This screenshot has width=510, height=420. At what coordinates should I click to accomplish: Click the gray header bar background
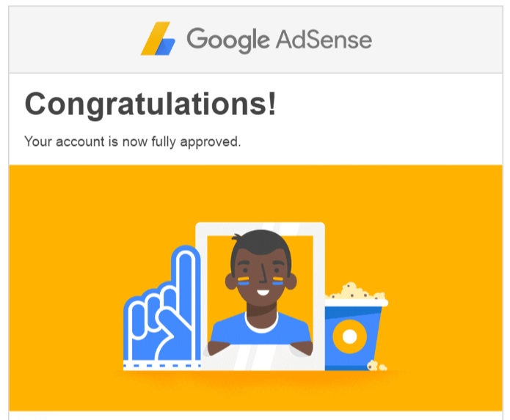pyautogui.click(x=440, y=39)
